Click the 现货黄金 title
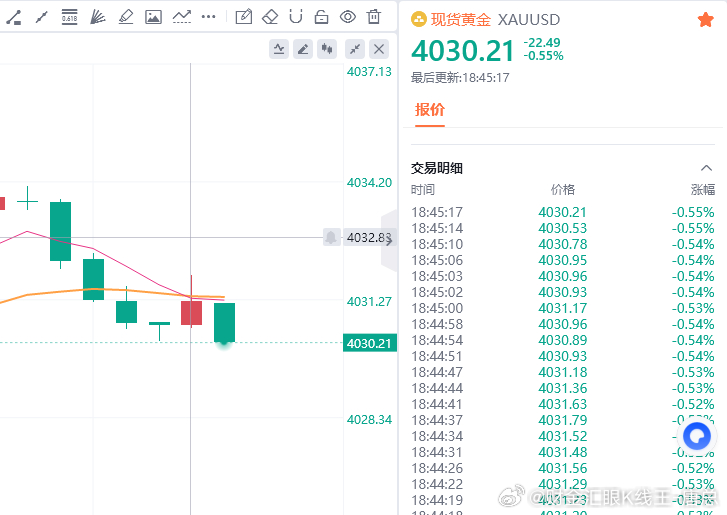This screenshot has width=727, height=515. (460, 19)
